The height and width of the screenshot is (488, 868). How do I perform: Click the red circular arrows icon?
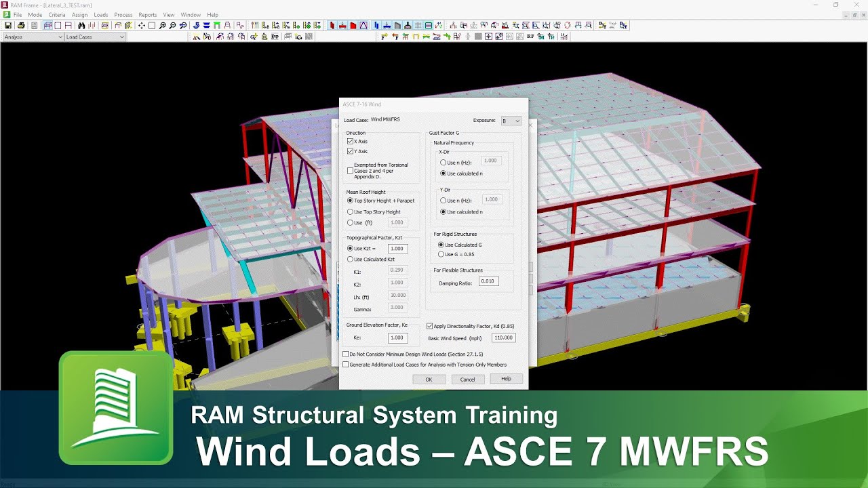568,26
